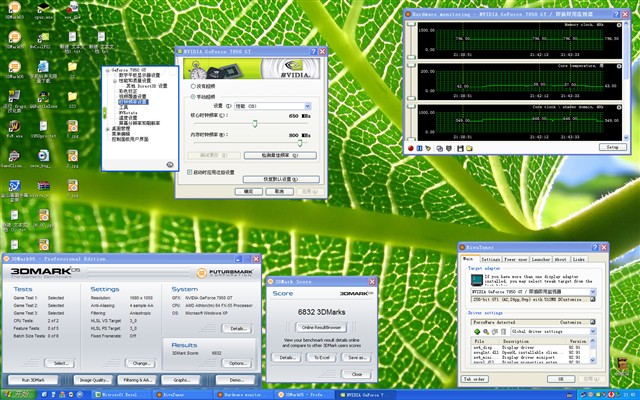640x400 pixels.
Task: Open RivaTuner target adapter dropdown NVIDIA GeForce 7950 GT
Action: 533,292
